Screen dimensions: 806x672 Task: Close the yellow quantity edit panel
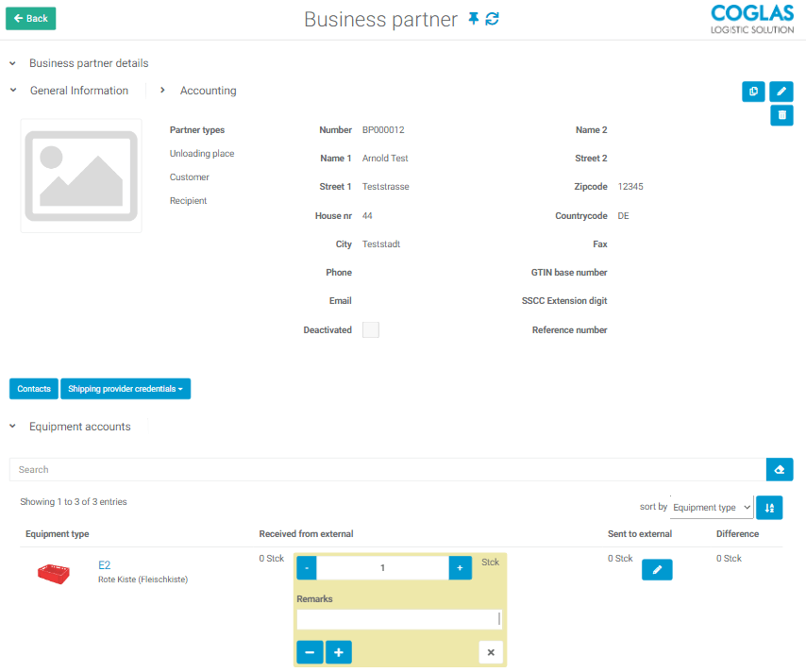pos(491,652)
